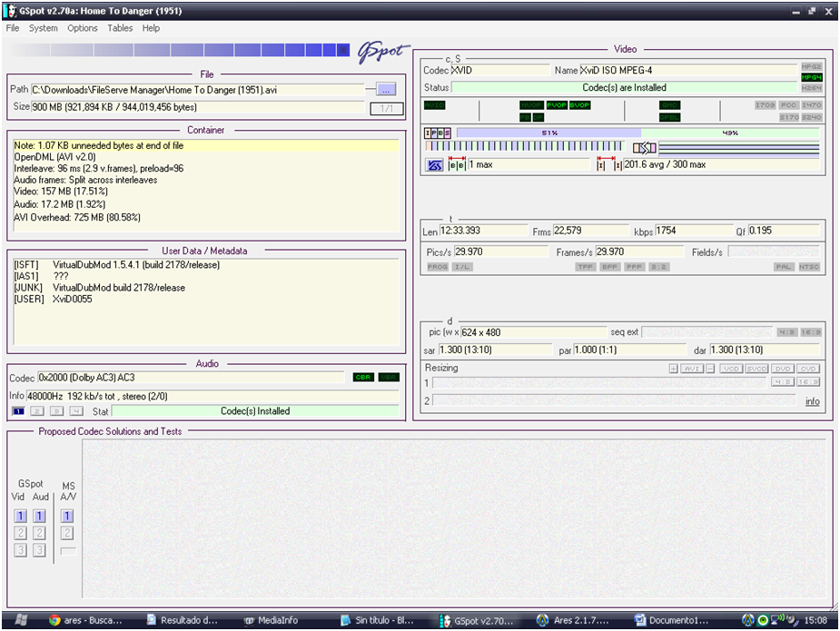Viewport: 840px width, 631px height.
Task: Click the NVOP indicator
Action: 531,105
